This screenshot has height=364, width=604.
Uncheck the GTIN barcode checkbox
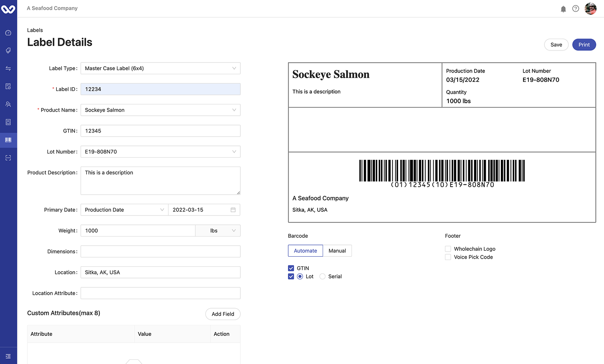coord(291,268)
